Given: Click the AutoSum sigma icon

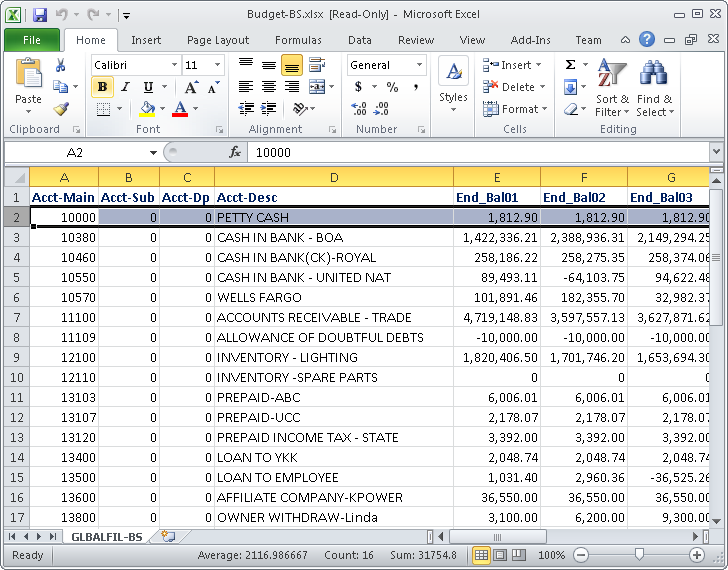Looking at the screenshot, I should [571, 65].
